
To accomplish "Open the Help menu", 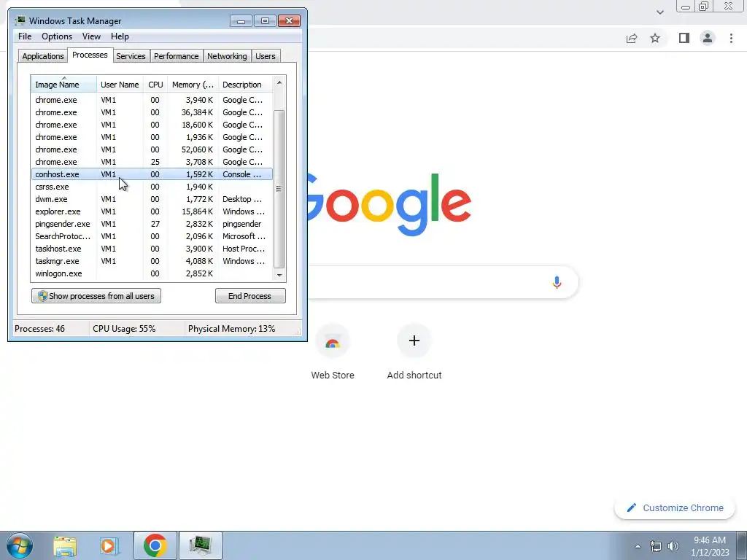I will [x=120, y=36].
